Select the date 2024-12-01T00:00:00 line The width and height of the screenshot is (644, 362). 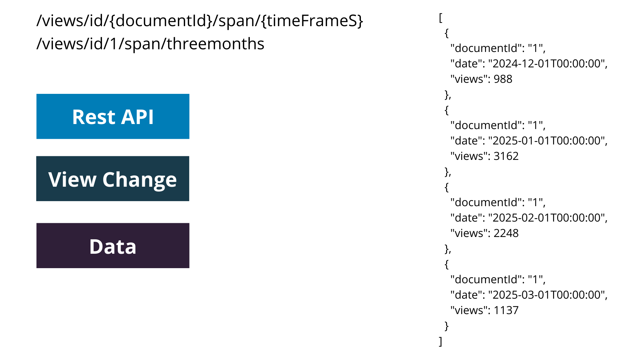(x=529, y=64)
